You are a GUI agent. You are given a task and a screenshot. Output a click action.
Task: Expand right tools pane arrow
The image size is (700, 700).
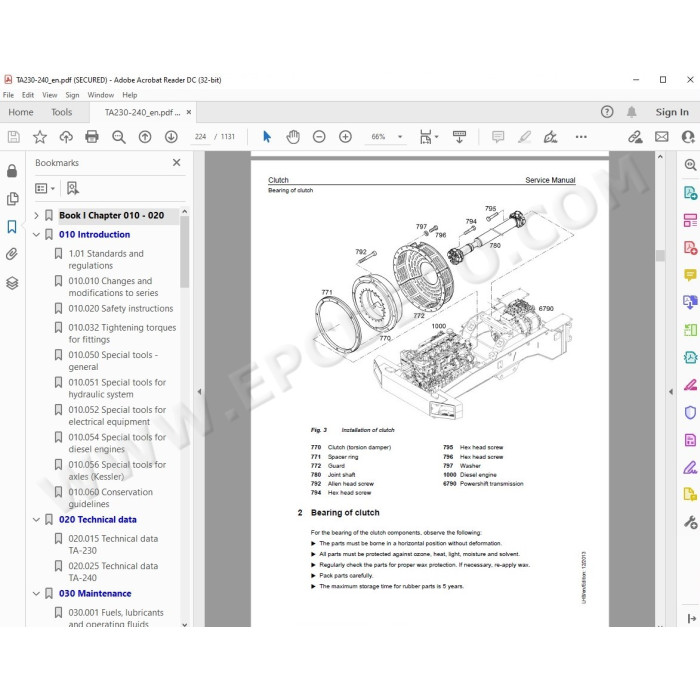pos(671,392)
